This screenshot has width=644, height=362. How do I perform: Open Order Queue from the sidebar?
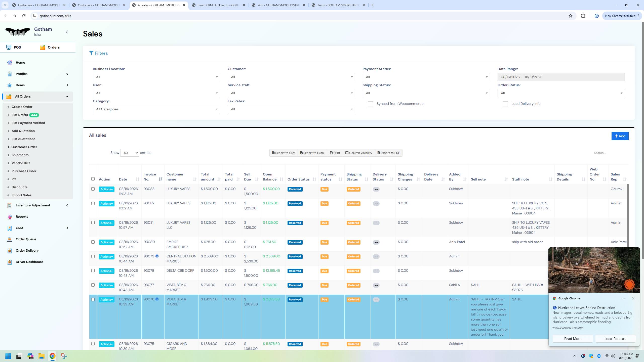tap(26, 239)
